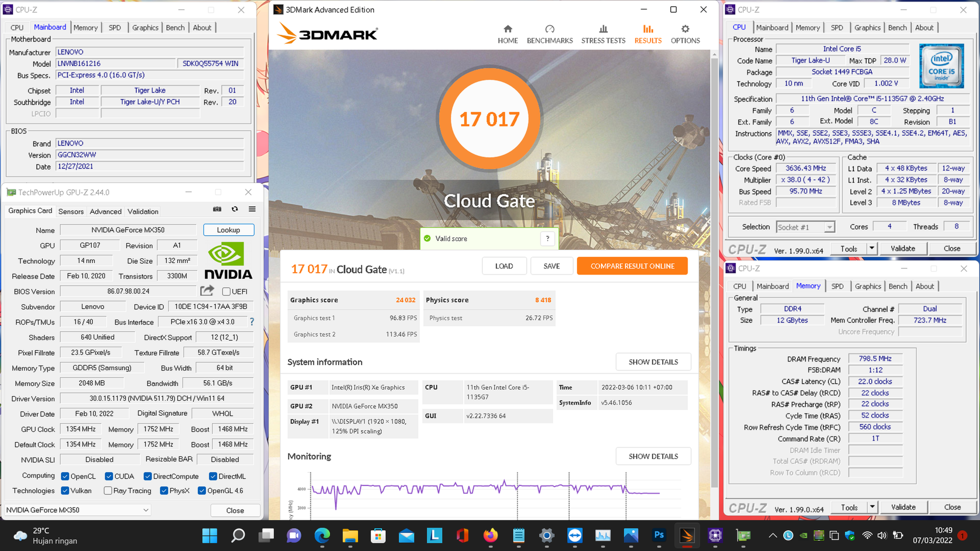Click SHOW DETAILS for System information

pyautogui.click(x=653, y=362)
